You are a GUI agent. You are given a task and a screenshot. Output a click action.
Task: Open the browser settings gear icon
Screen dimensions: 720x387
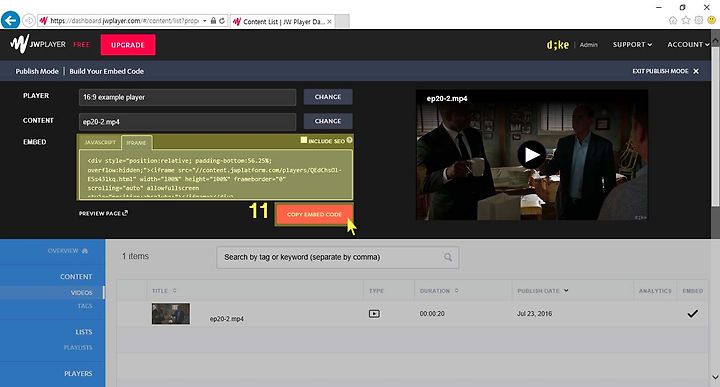click(x=698, y=20)
